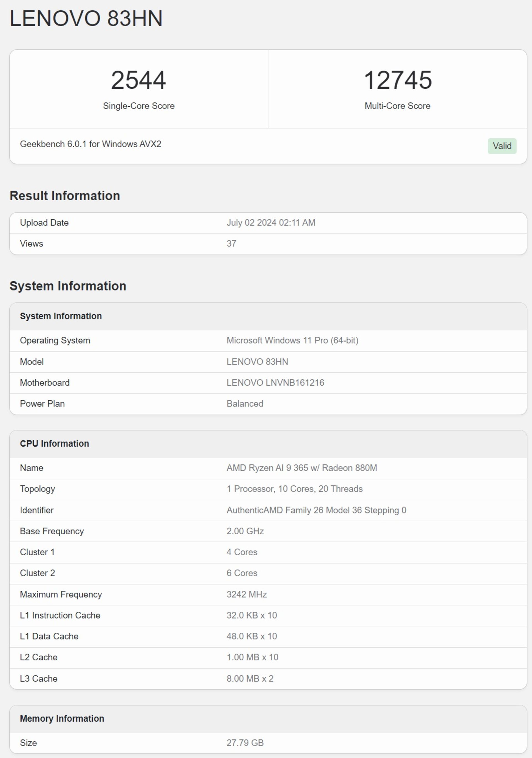This screenshot has height=758, width=532.
Task: Click the CPU Information table header
Action: coord(55,444)
